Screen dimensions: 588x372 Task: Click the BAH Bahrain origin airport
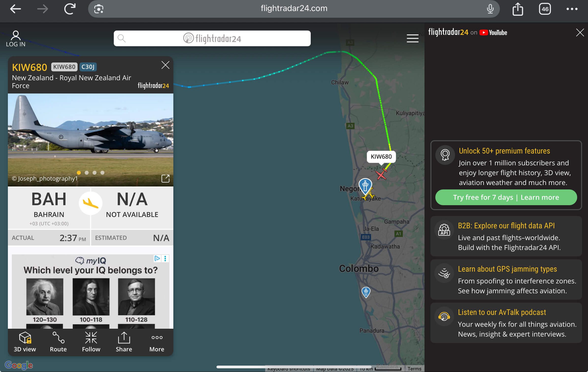tap(49, 208)
